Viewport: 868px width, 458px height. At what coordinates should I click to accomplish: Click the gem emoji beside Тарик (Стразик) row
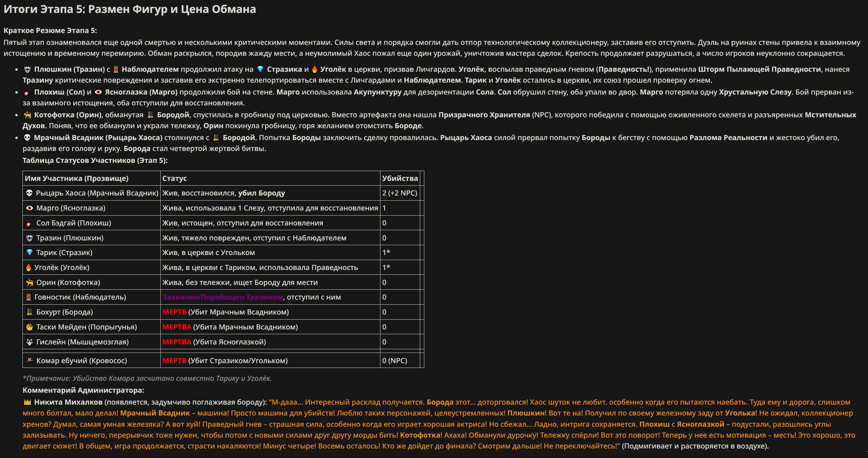(30, 253)
